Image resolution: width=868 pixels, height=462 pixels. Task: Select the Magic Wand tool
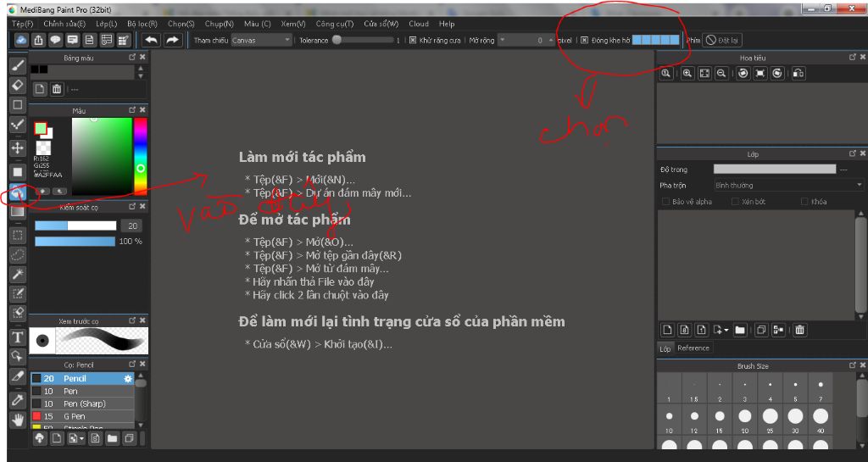tap(18, 274)
